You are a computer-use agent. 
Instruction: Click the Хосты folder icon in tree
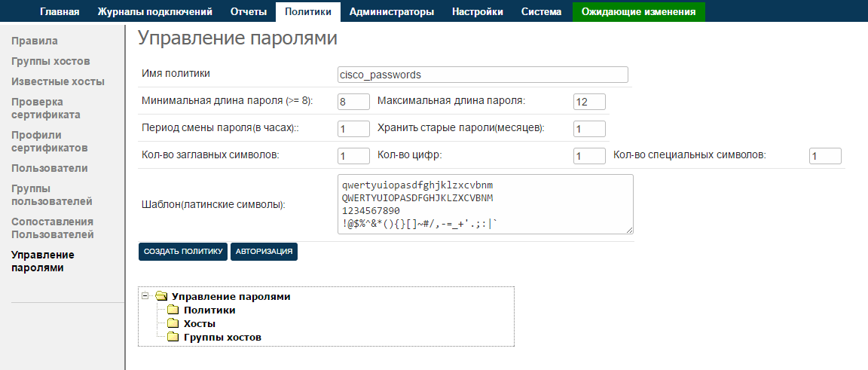173,324
